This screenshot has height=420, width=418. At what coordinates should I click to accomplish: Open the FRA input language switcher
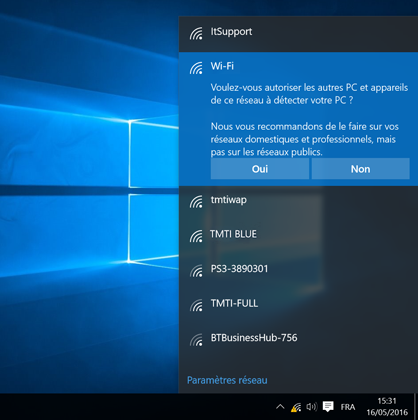tap(348, 407)
